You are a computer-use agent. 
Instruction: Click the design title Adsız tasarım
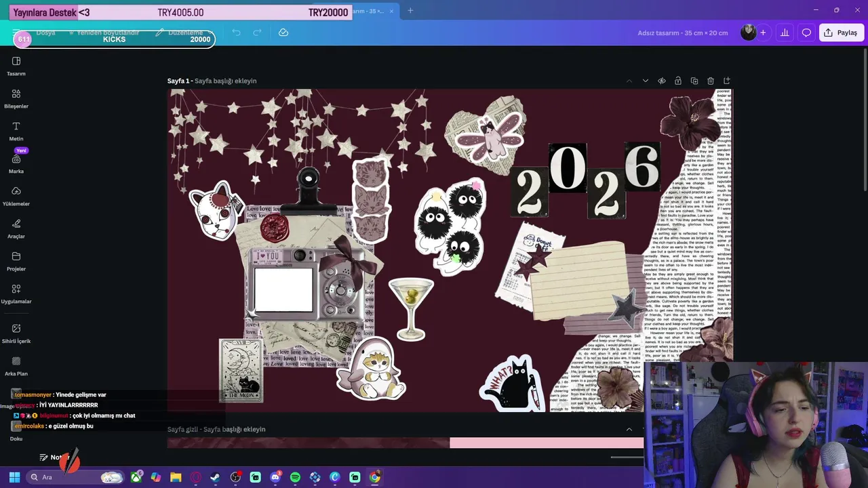(683, 33)
